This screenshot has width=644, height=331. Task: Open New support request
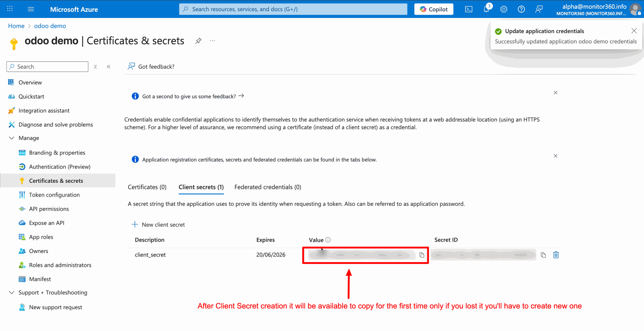[55, 307]
